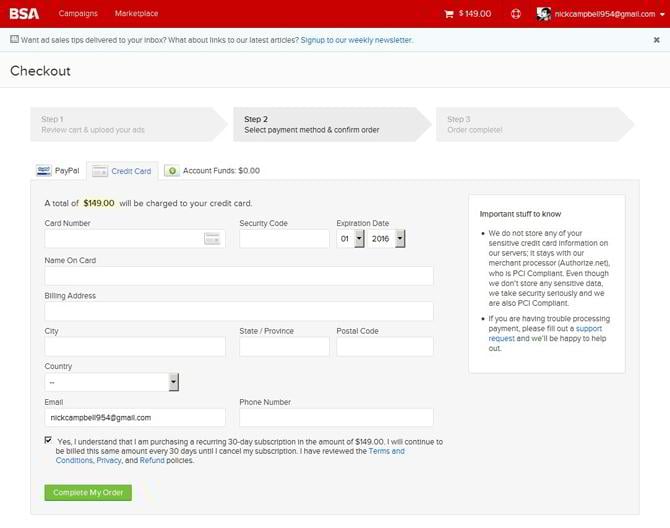Toggle the recurring subscription agreement checkbox
670x528 pixels.
pyautogui.click(x=49, y=440)
